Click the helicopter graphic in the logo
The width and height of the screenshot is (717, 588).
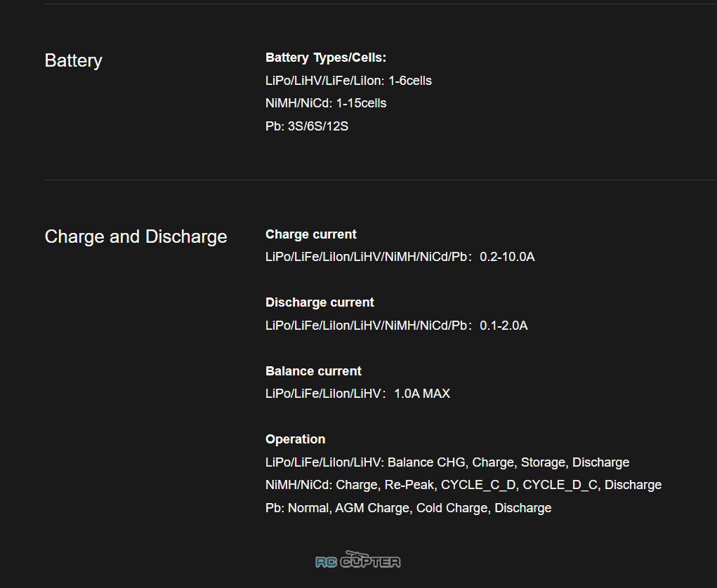click(x=357, y=554)
